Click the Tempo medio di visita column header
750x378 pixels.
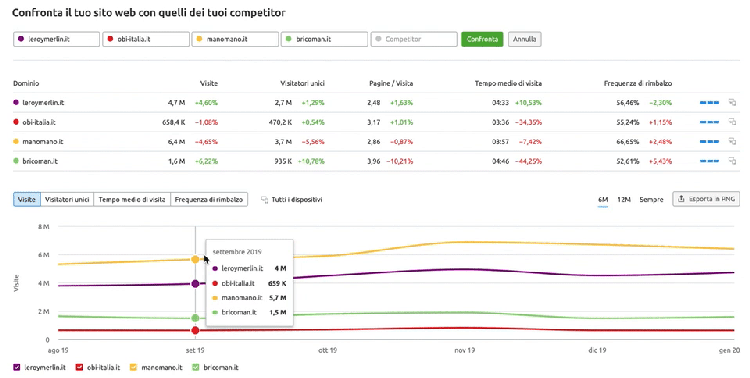coord(508,83)
